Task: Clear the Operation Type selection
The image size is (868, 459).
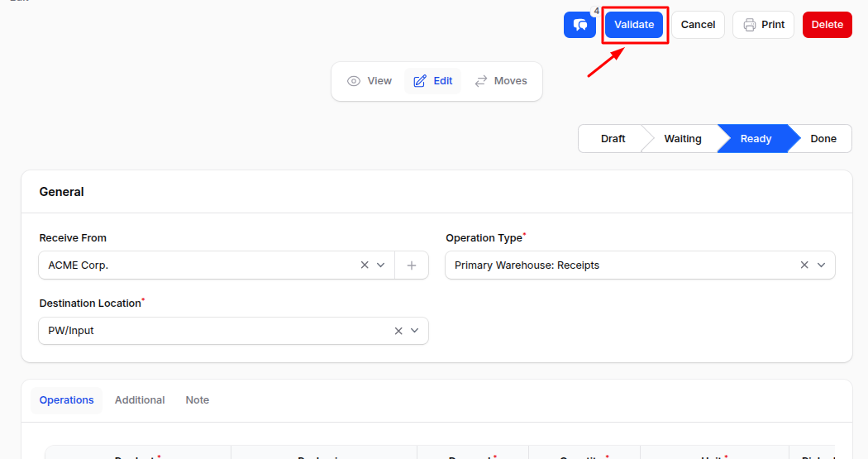Action: (x=804, y=265)
